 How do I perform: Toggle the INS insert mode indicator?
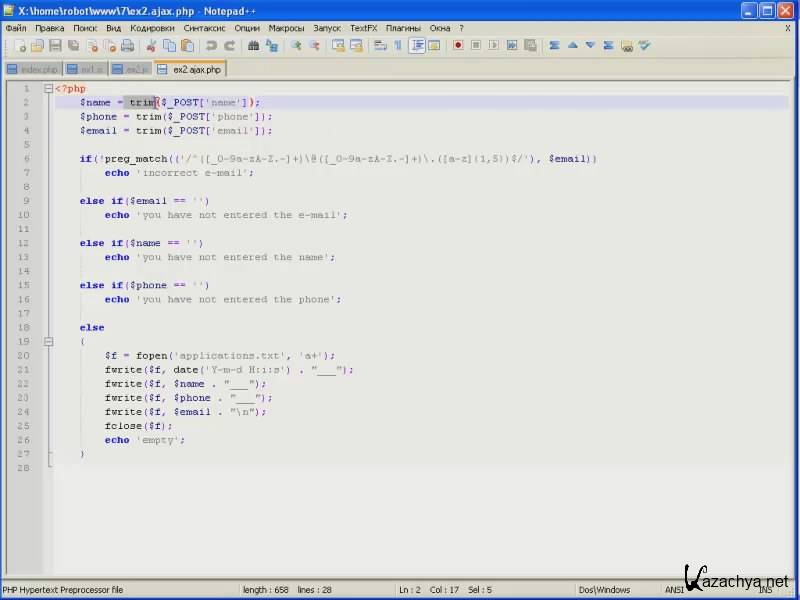pyautogui.click(x=765, y=590)
